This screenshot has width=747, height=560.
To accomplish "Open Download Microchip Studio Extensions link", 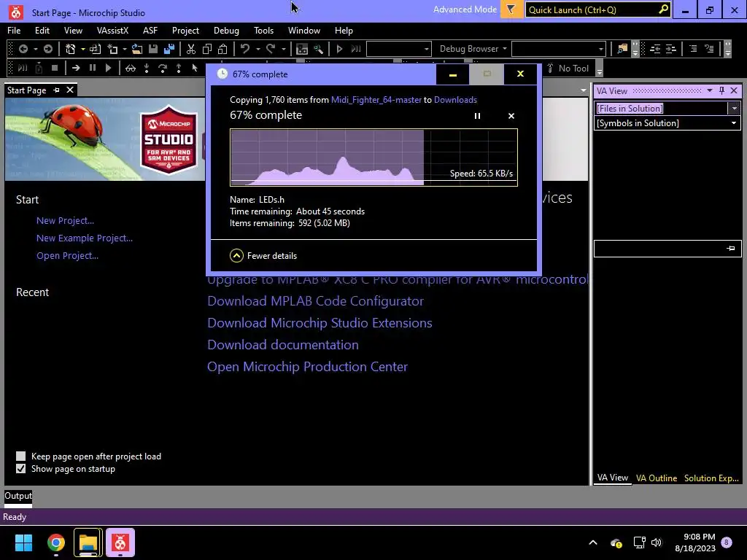I will 320,323.
